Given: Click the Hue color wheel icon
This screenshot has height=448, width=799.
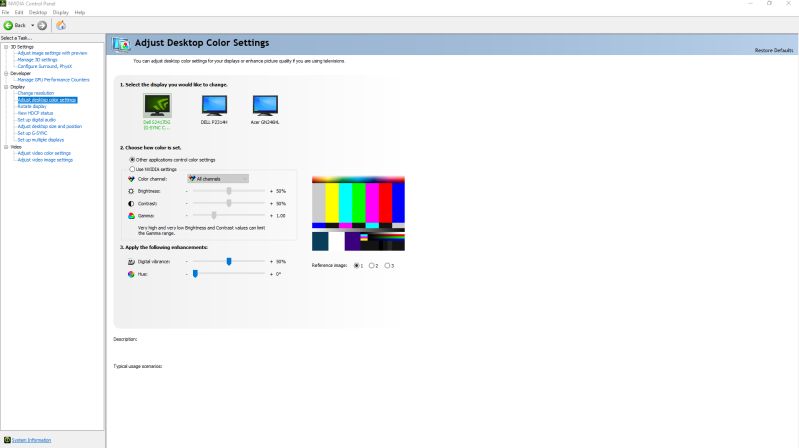Looking at the screenshot, I should point(131,274).
